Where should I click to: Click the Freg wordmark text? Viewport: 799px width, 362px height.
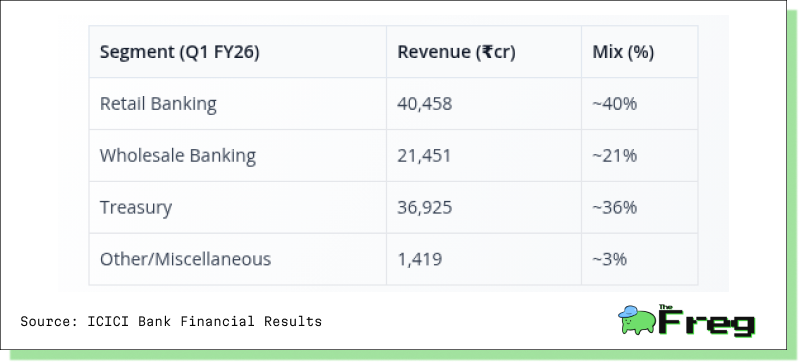[706, 322]
